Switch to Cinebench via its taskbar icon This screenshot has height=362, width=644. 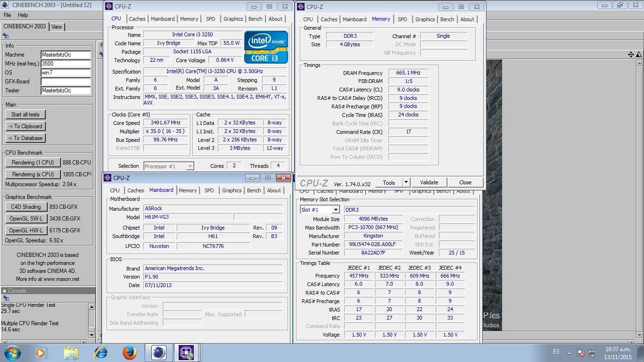[159, 352]
